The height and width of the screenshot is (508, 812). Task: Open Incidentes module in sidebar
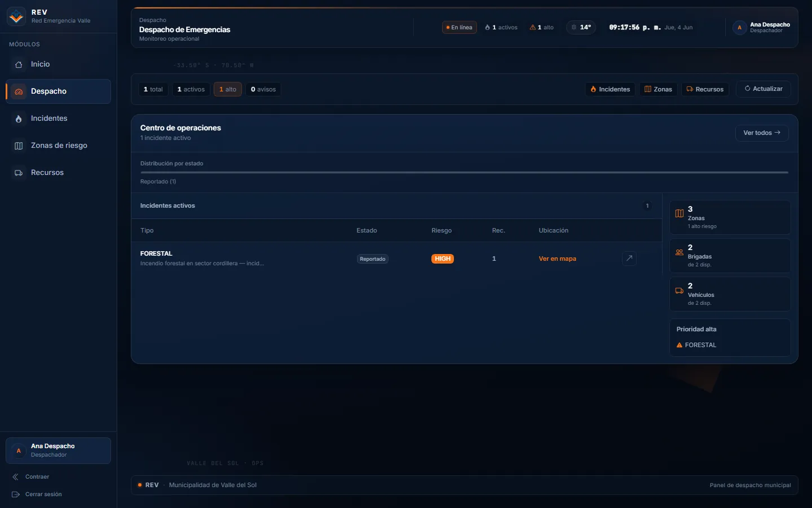click(58, 119)
